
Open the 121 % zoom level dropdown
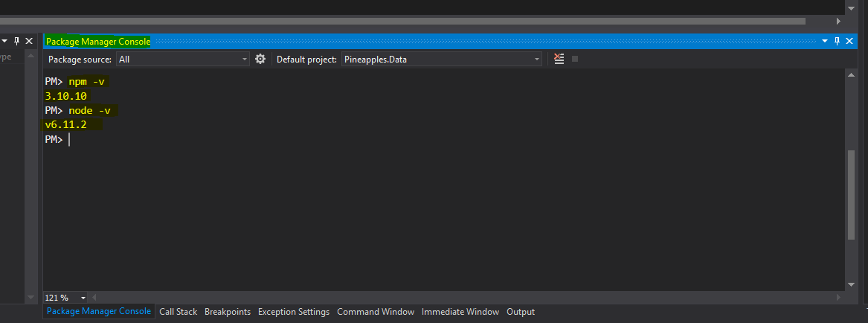pos(83,298)
